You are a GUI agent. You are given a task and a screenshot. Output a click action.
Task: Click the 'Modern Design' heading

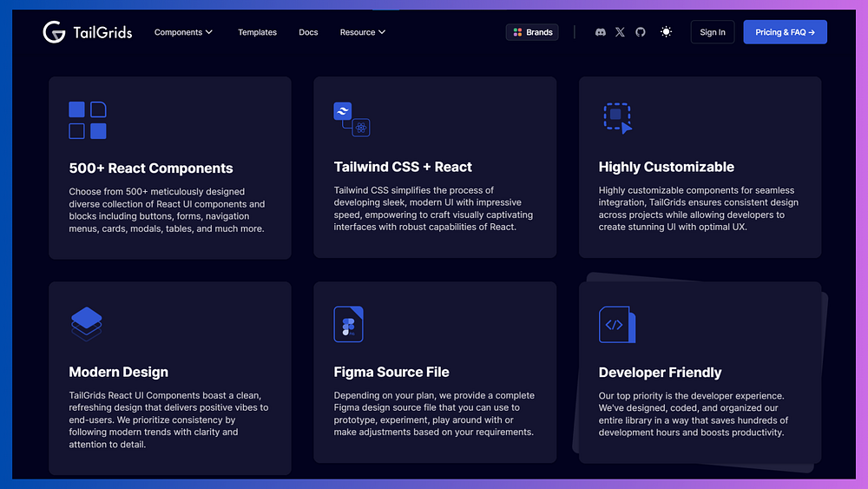coord(118,372)
